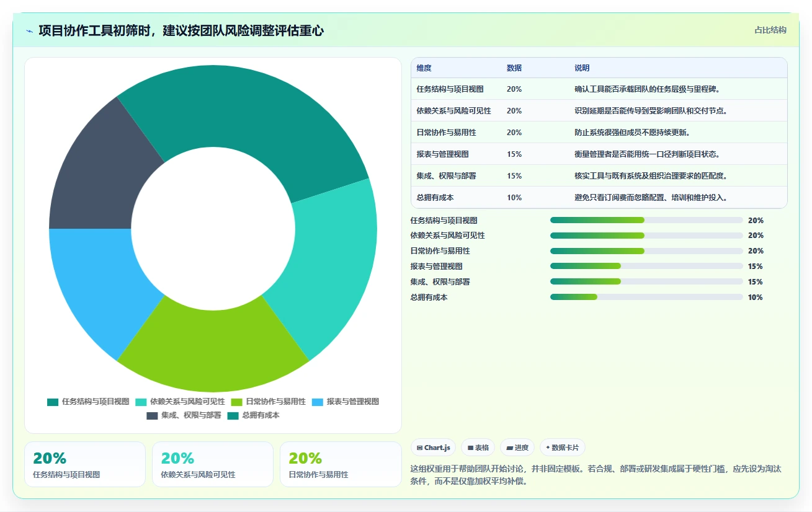Image resolution: width=812 pixels, height=512 pixels.
Task: Click 日常协作与易用性 progress bar
Action: point(646,251)
